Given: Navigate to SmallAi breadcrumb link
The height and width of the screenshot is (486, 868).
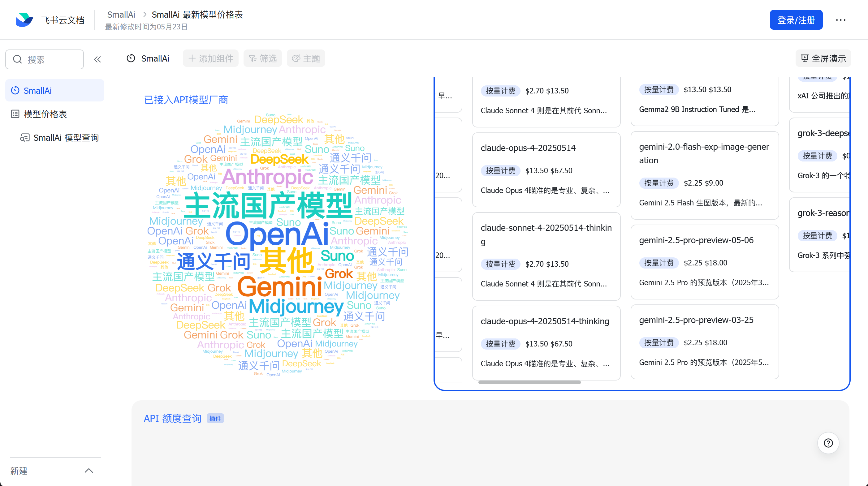Looking at the screenshot, I should click(x=121, y=15).
